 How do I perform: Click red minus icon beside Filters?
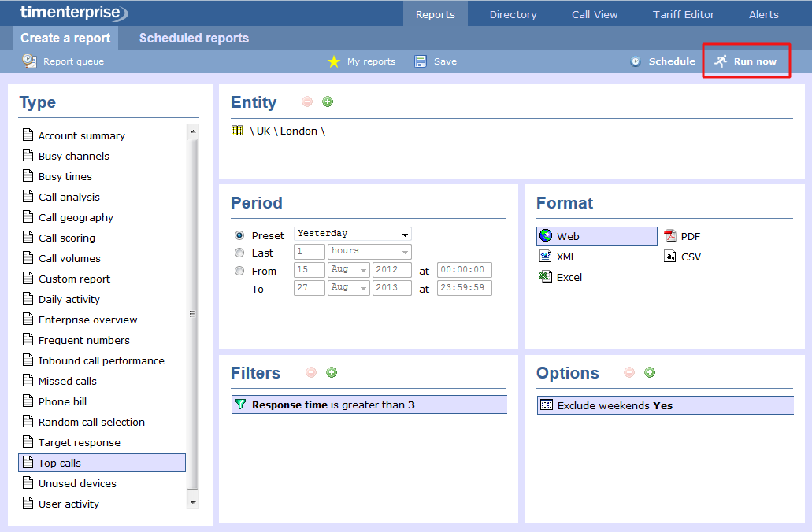[311, 372]
